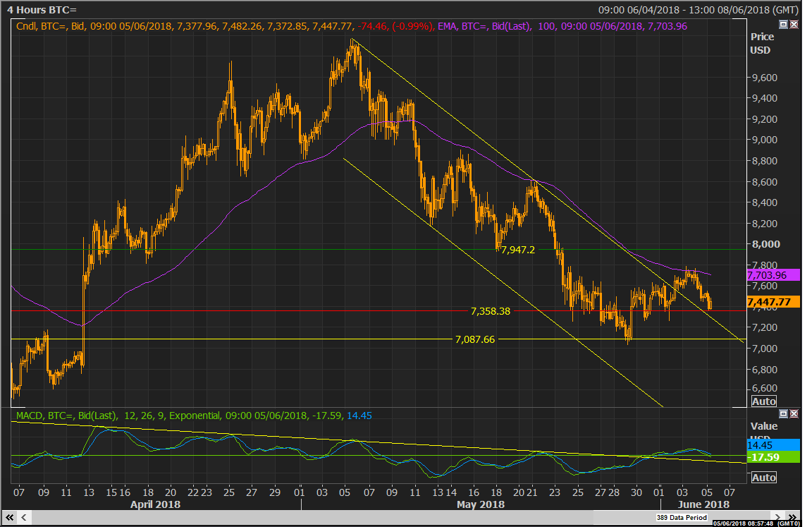Close the price chart pane

(794, 24)
